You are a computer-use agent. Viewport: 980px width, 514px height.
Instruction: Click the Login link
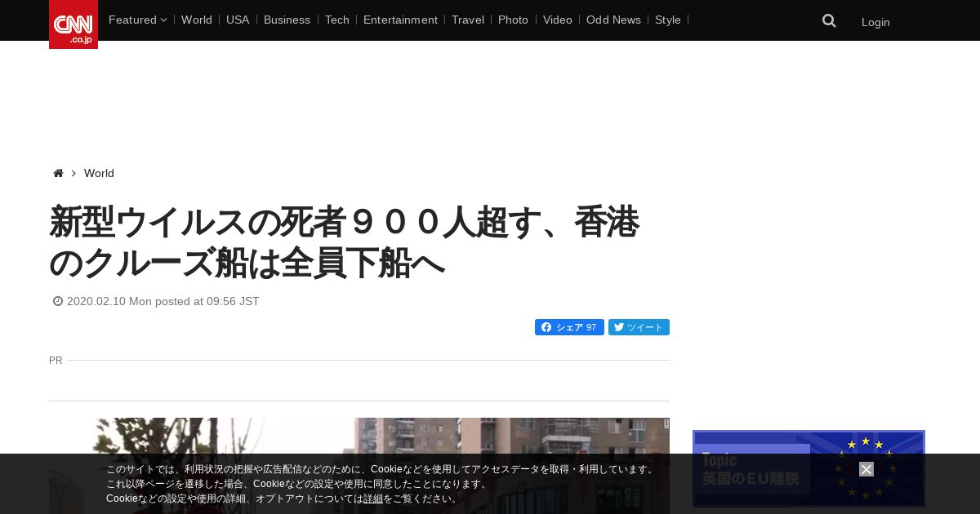coord(875,22)
